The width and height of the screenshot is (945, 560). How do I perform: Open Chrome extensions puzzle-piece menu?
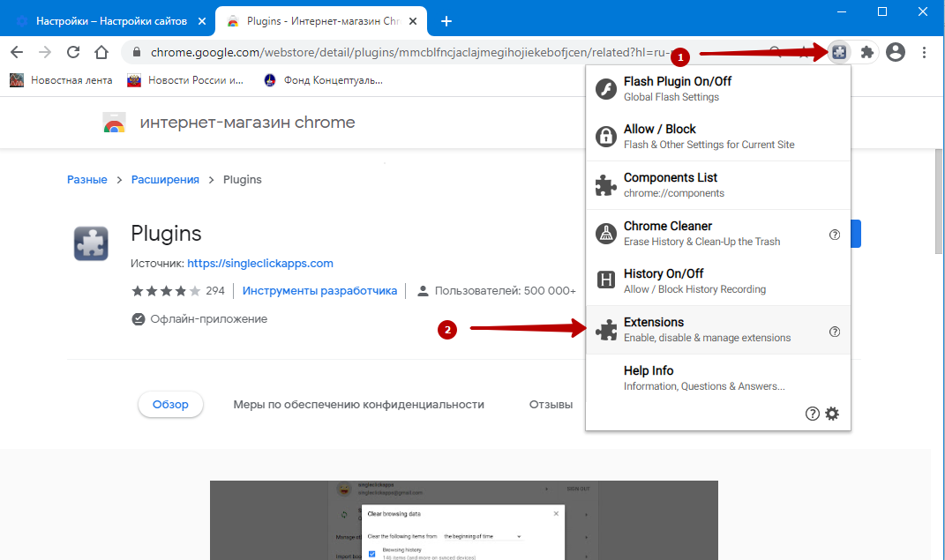click(x=867, y=53)
